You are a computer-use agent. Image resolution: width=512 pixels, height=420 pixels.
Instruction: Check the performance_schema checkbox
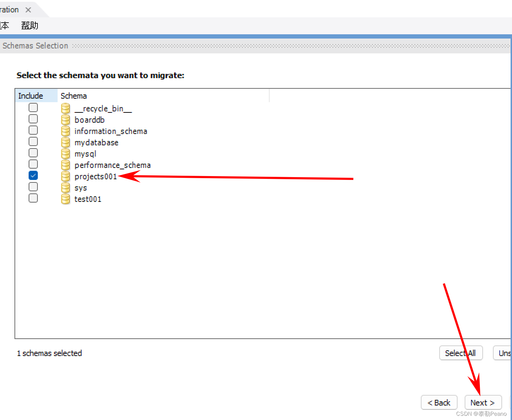point(33,164)
